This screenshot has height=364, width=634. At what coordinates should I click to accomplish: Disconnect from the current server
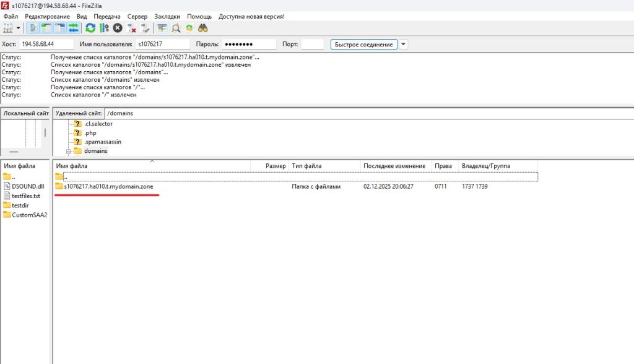point(132,28)
